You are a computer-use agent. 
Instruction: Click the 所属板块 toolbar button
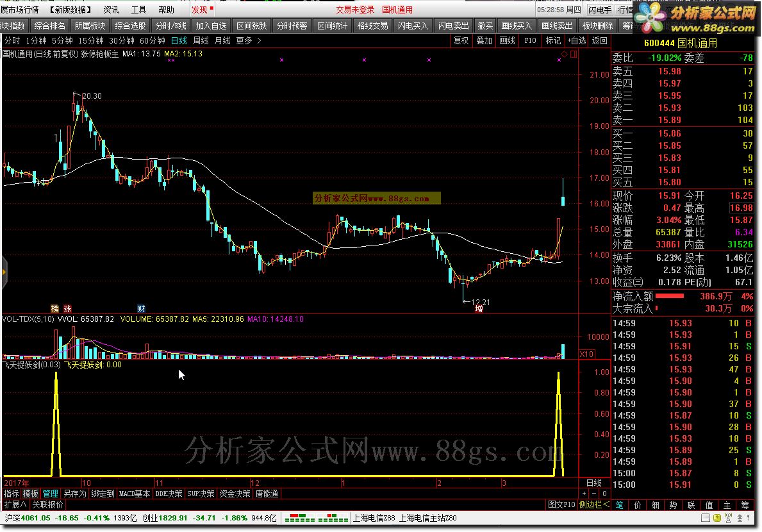[x=90, y=26]
